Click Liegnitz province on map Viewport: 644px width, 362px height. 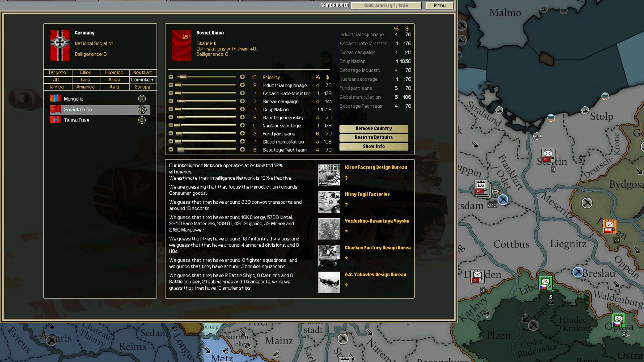[x=568, y=244]
